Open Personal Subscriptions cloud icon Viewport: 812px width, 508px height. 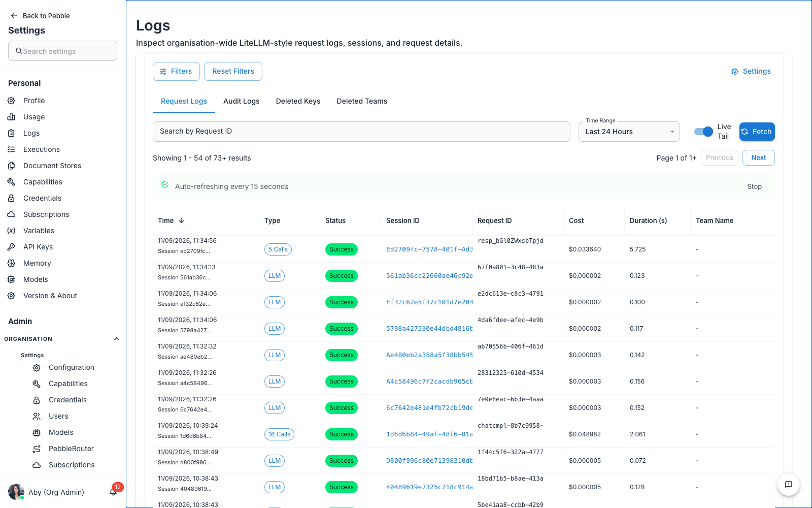[x=11, y=214]
